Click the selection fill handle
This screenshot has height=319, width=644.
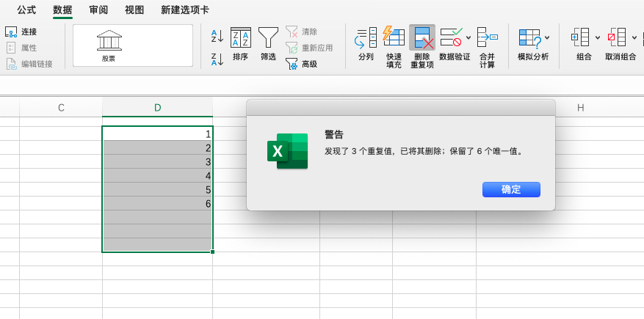[212, 252]
